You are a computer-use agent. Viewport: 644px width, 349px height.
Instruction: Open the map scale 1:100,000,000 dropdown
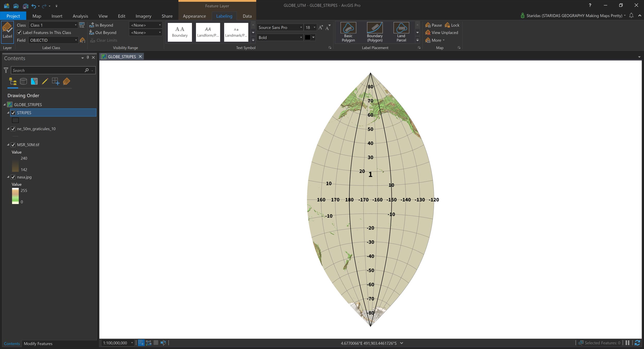coord(132,343)
